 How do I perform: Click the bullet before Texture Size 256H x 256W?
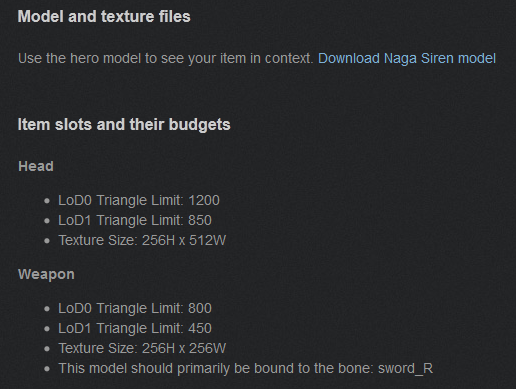click(47, 349)
